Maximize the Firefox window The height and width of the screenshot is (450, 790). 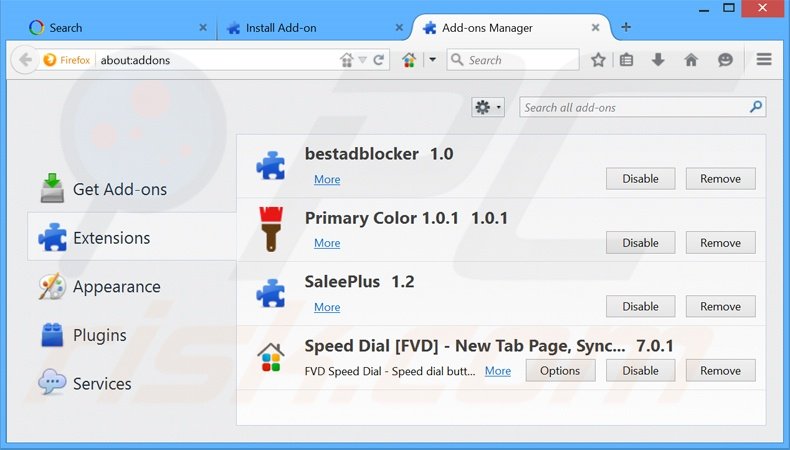[729, 8]
